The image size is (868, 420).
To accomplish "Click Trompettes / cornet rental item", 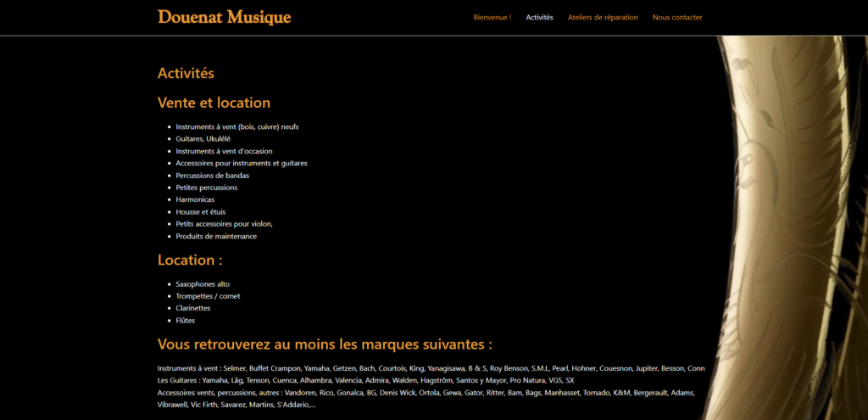I will click(x=209, y=296).
